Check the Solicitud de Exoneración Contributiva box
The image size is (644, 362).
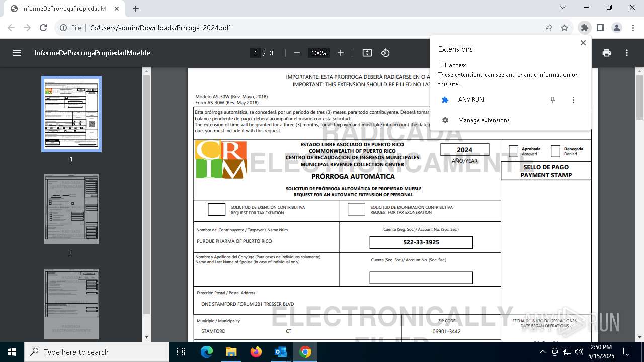356,210
